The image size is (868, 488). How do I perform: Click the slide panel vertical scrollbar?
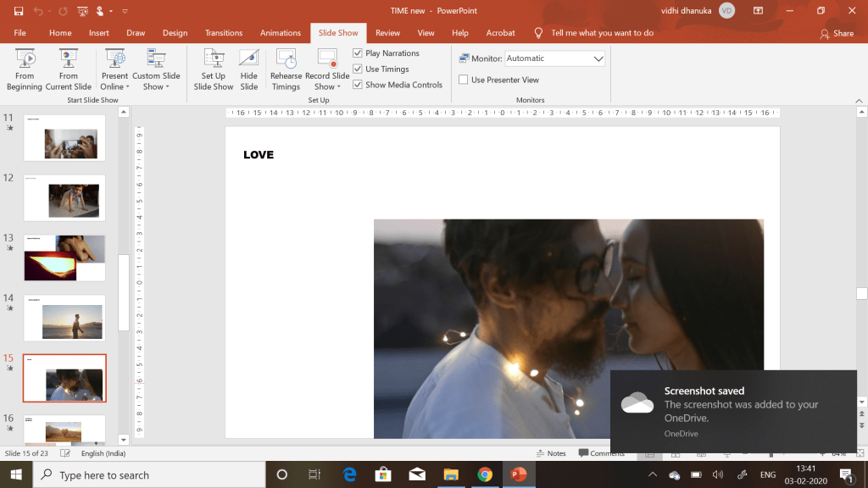[124, 292]
